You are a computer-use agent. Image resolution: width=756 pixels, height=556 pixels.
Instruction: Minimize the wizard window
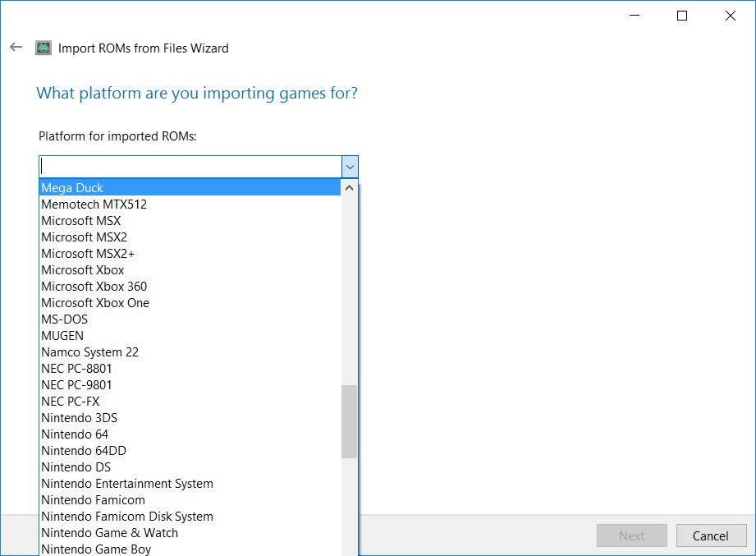tap(635, 16)
